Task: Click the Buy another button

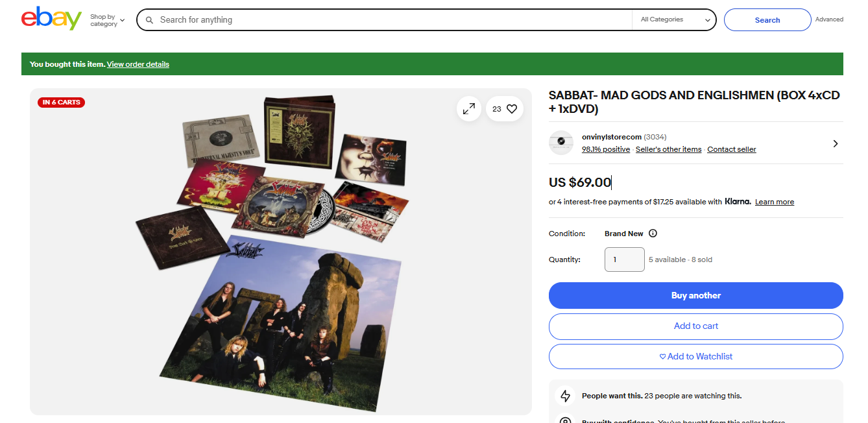Action: 695,295
